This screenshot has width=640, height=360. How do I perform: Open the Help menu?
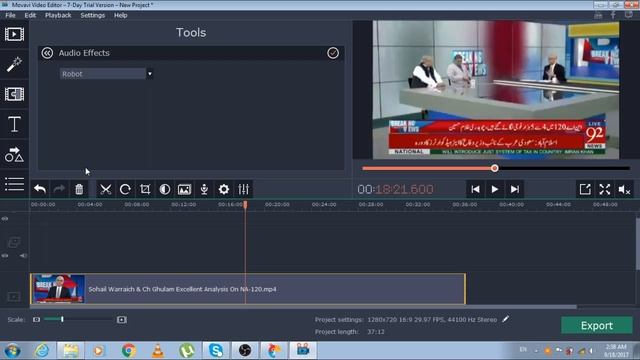[120, 15]
